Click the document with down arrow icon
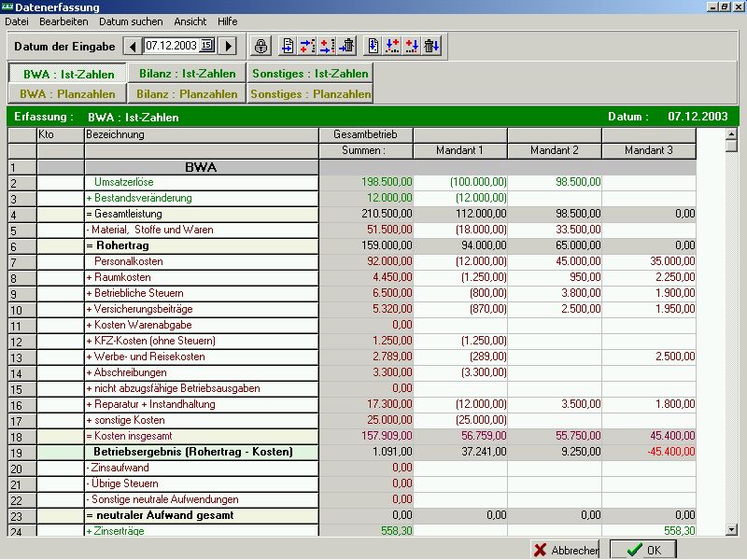The height and width of the screenshot is (560, 747). click(x=373, y=46)
